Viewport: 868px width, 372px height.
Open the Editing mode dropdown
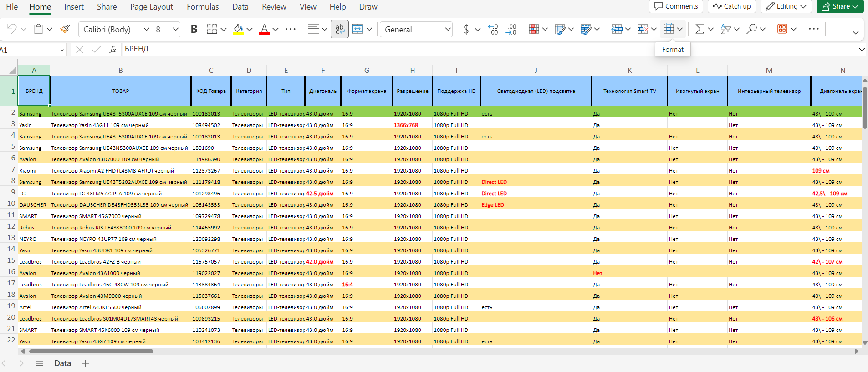click(x=786, y=6)
